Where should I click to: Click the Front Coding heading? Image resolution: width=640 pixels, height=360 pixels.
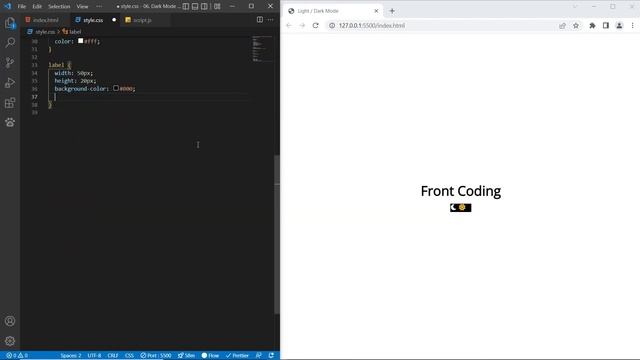tap(461, 191)
